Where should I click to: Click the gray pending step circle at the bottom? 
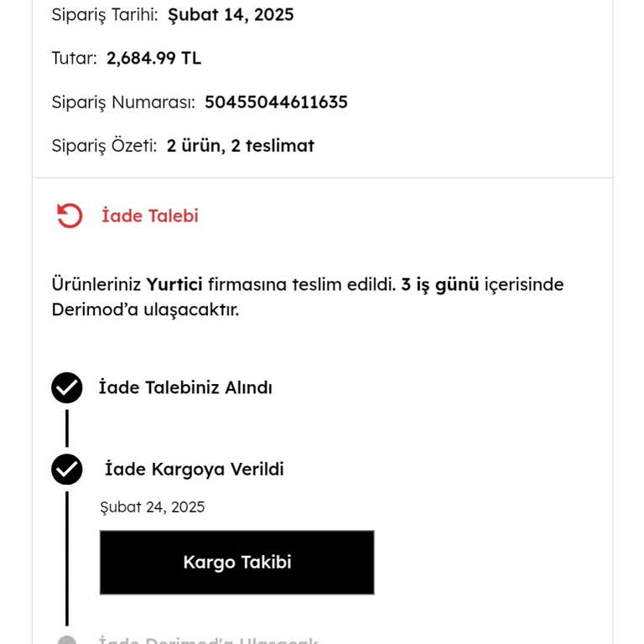67,641
